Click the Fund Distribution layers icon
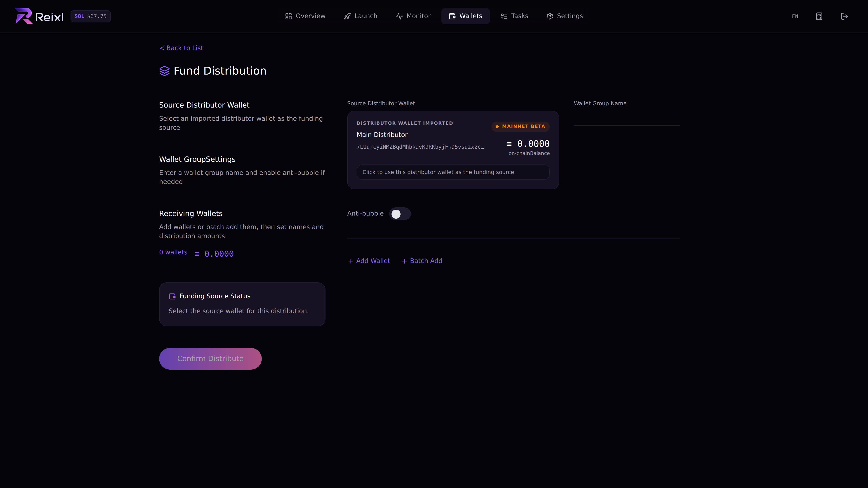The image size is (868, 488). click(164, 71)
